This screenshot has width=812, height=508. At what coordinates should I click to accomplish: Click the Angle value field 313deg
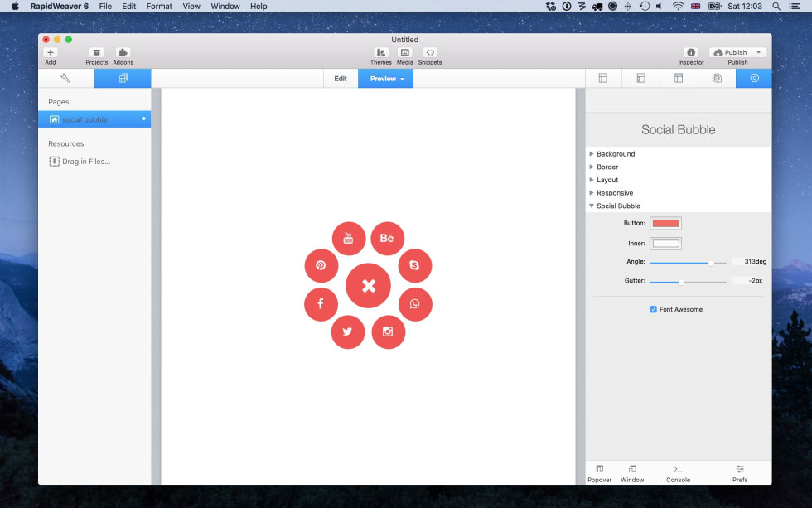pos(749,262)
